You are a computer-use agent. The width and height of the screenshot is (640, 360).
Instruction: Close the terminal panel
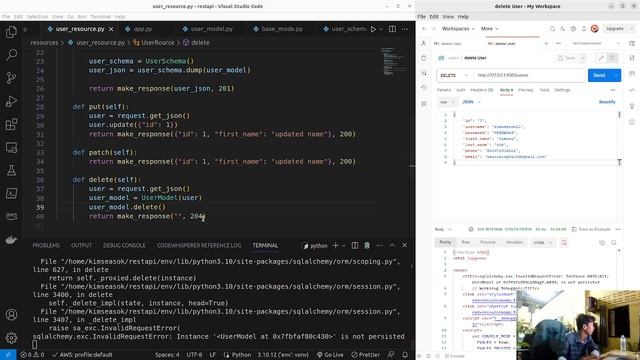click(x=404, y=245)
